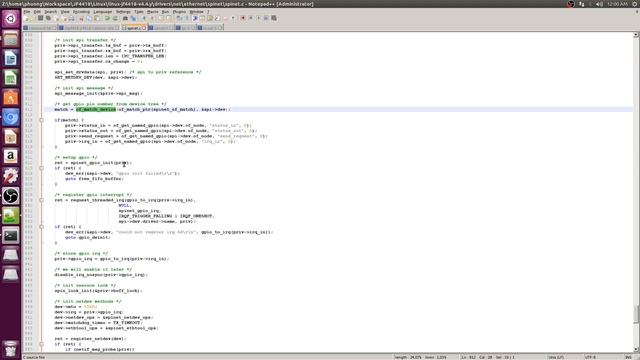Start recording a macro
The height and width of the screenshot is (360, 640).
(x=243, y=18)
